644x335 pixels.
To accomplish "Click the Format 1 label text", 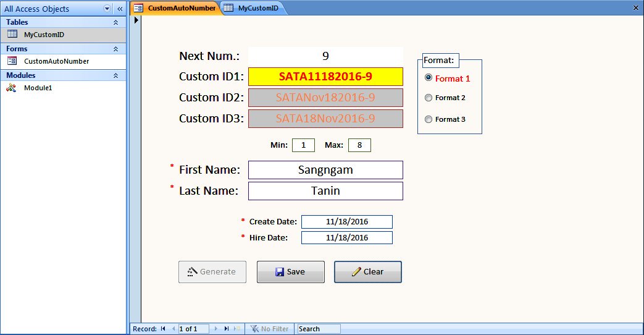I will coord(453,78).
